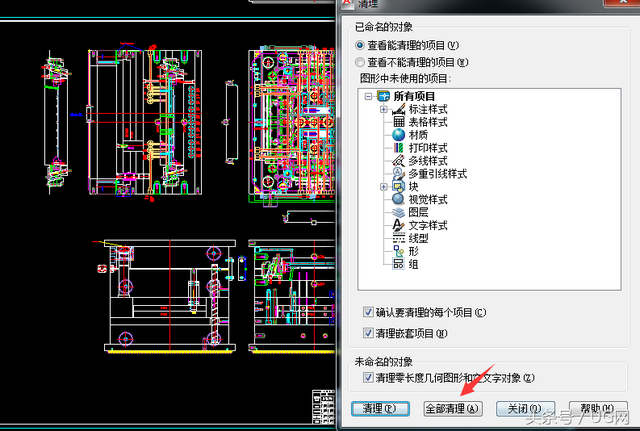Select 查看不能清理的项目 radio option
This screenshot has height=431, width=640.
pyautogui.click(x=360, y=62)
